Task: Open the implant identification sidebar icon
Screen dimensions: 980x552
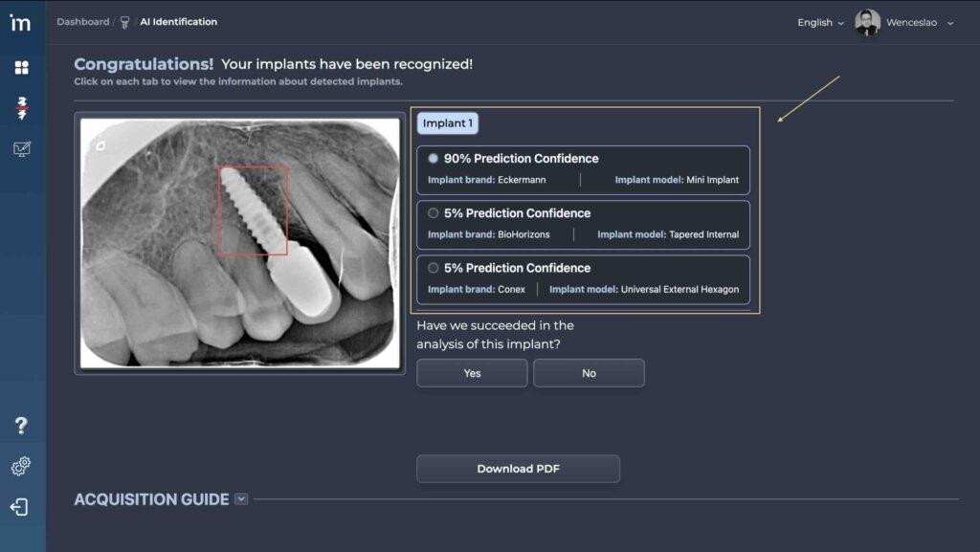Action: point(21,108)
